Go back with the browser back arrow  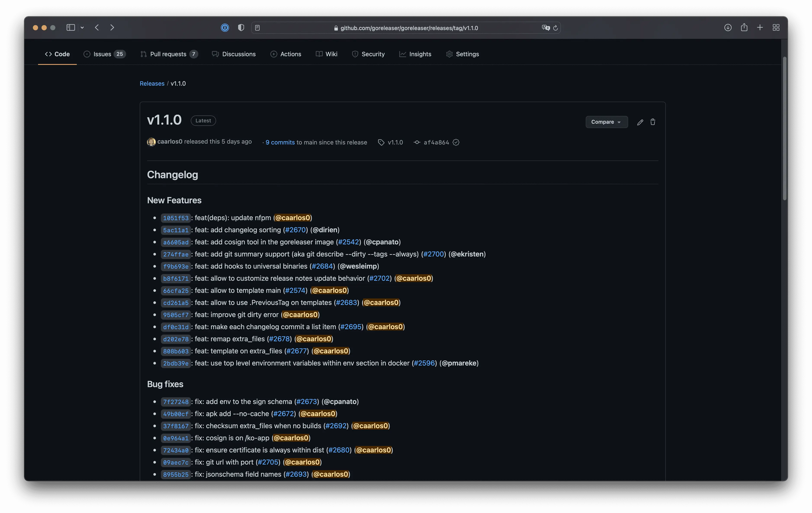tap(97, 28)
